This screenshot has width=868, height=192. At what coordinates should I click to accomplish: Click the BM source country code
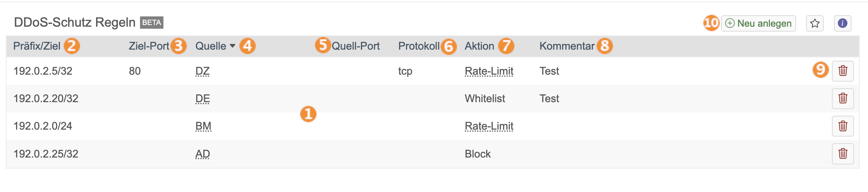pos(203,126)
